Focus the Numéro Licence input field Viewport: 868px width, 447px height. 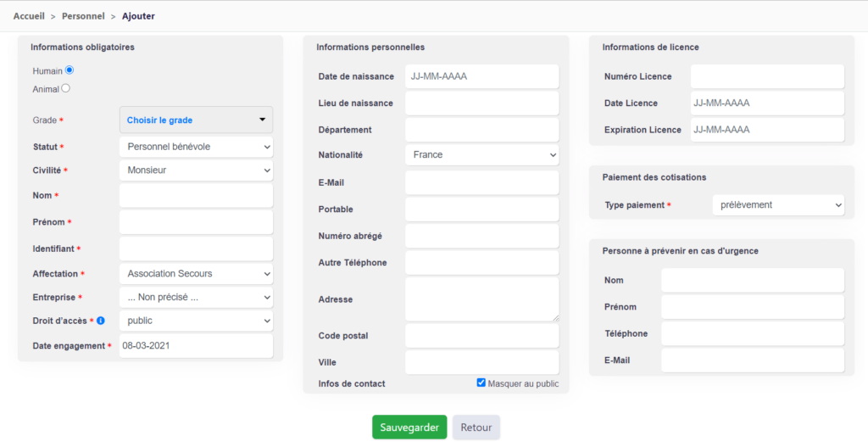click(x=767, y=76)
